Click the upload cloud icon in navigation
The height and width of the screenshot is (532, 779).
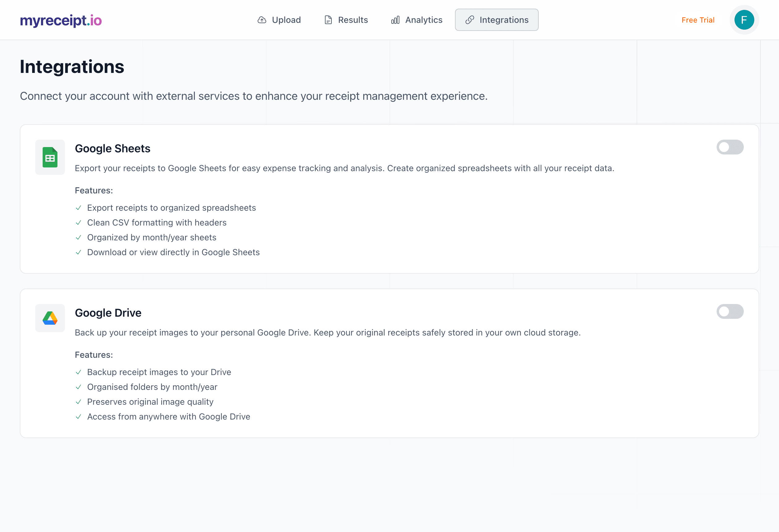(x=262, y=20)
